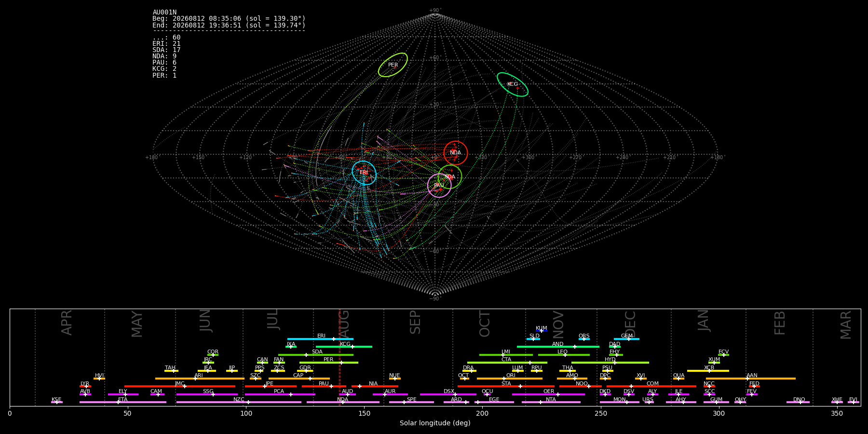Select the AND green activity bar
Viewport: 868px width, 434px height.
tap(558, 347)
